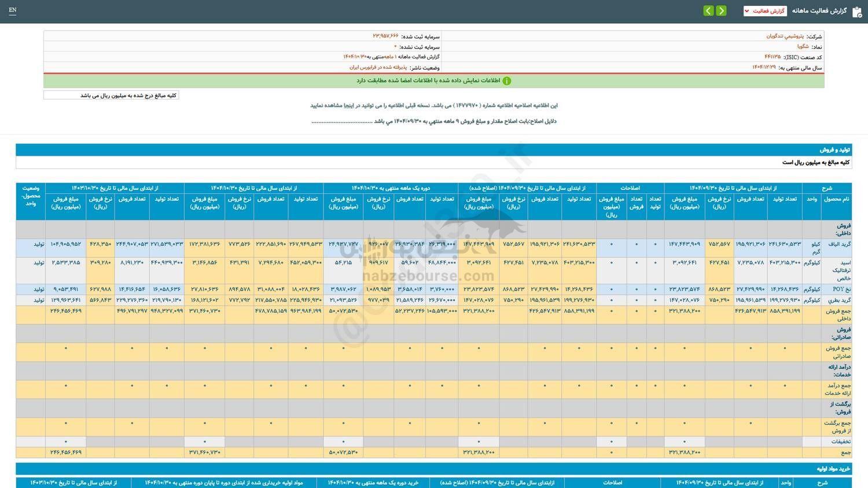Click the green left navigation arrow
The image size is (868, 488).
pyautogui.click(x=708, y=10)
